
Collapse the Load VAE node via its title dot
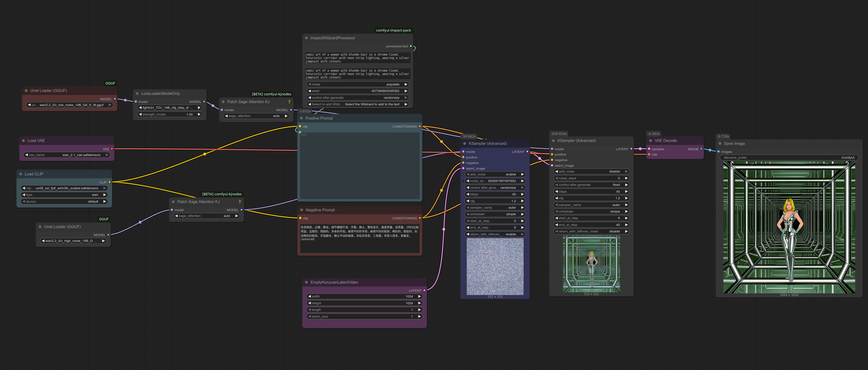[23, 140]
